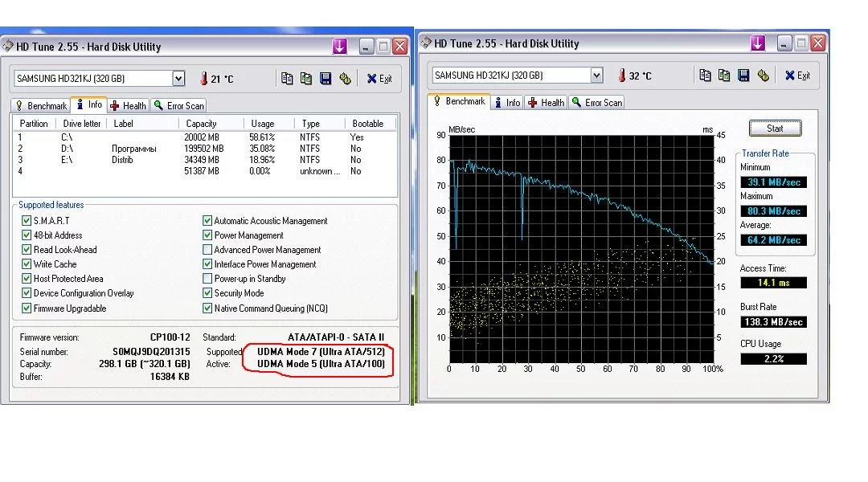Viewport: 868px width, 482px height.
Task: Click the Capacity column header
Action: (x=201, y=124)
